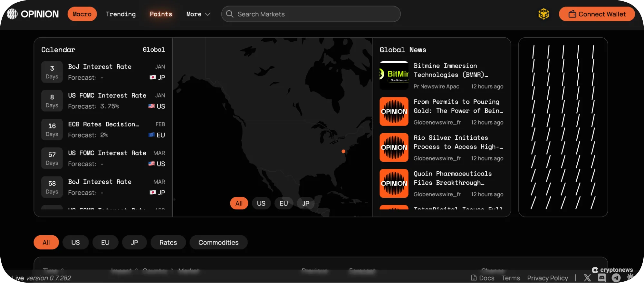Open the Privacy Policy link

click(x=547, y=278)
